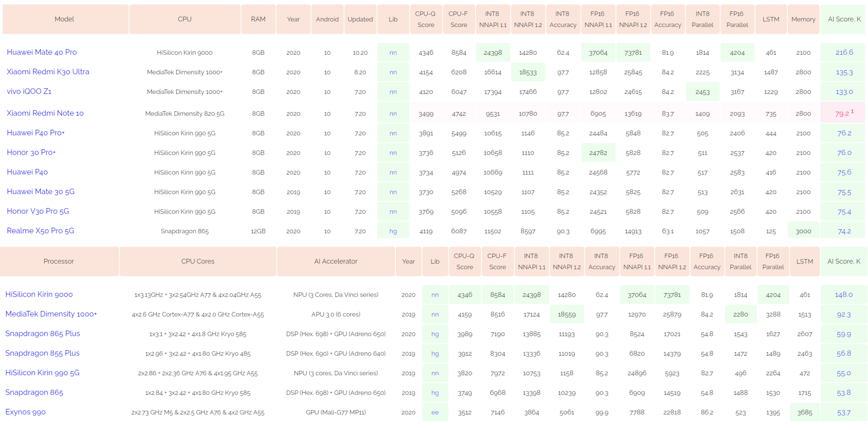868x430 pixels.
Task: Click Snapdragon 865 in the Realme X50 row
Action: pyautogui.click(x=185, y=231)
